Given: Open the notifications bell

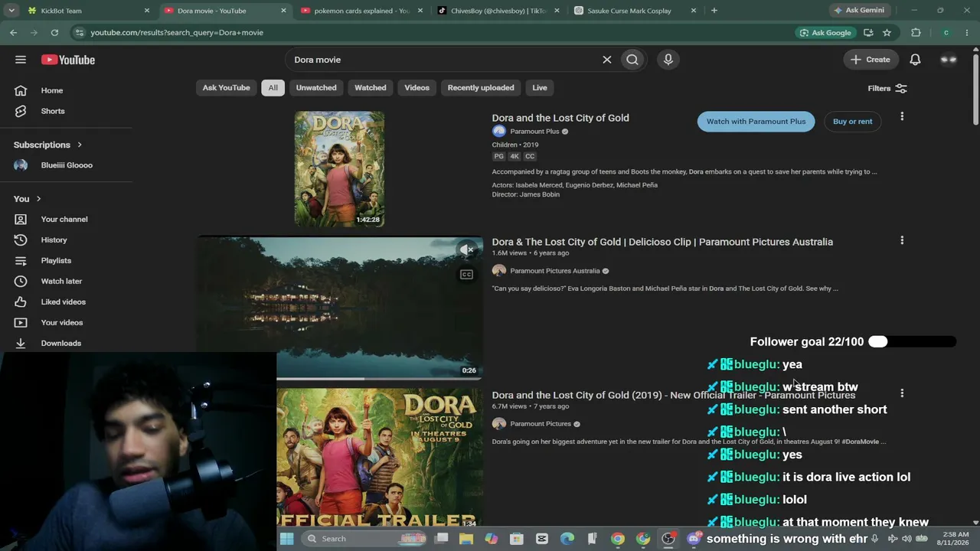Looking at the screenshot, I should (x=915, y=60).
